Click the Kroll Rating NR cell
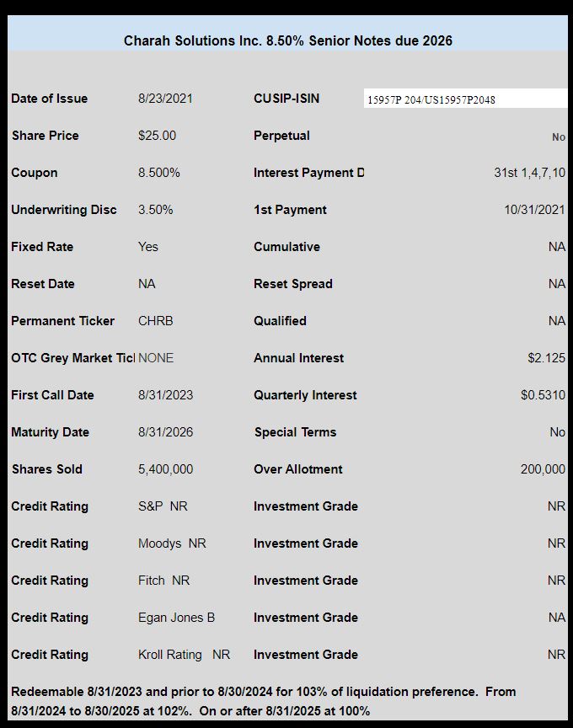Viewport: 573px width, 728px height. pos(184,655)
